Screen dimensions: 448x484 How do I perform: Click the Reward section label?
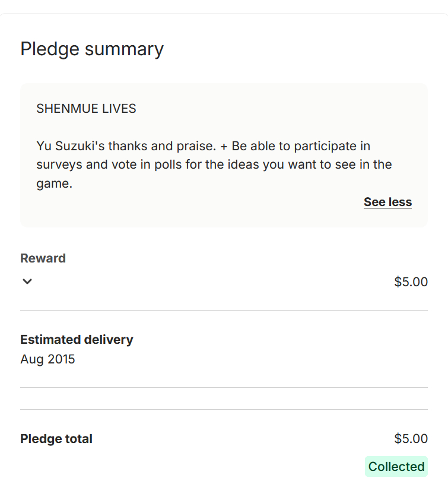(x=43, y=258)
